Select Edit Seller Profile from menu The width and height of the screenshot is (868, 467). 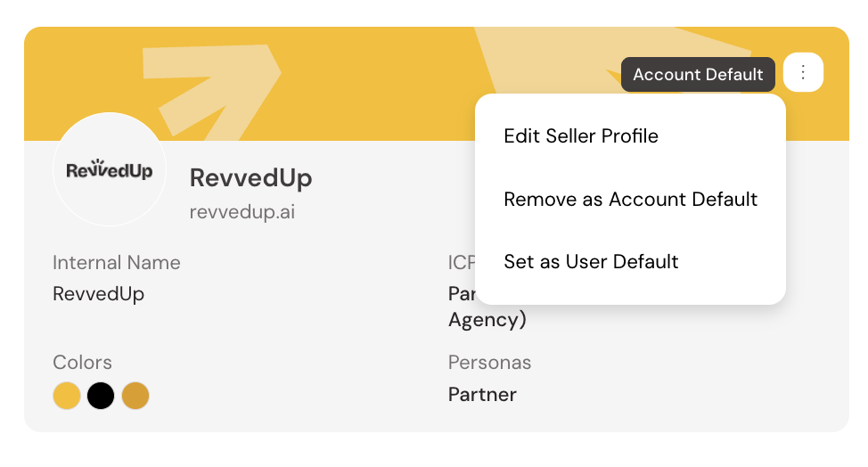click(581, 136)
